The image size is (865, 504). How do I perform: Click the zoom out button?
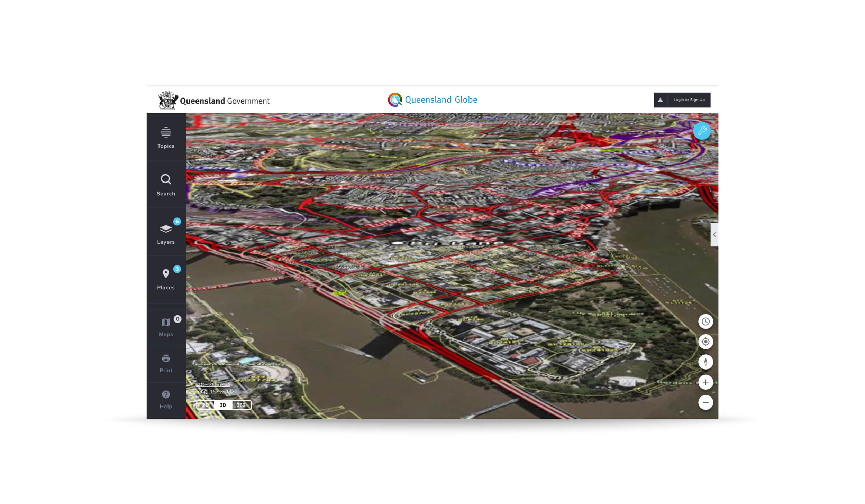[x=705, y=402]
